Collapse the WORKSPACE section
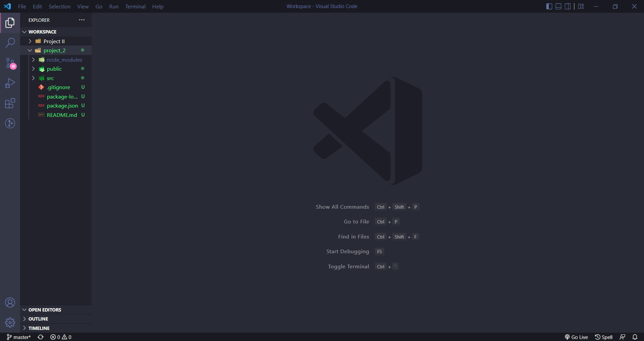The height and width of the screenshot is (341, 644). tap(56, 32)
